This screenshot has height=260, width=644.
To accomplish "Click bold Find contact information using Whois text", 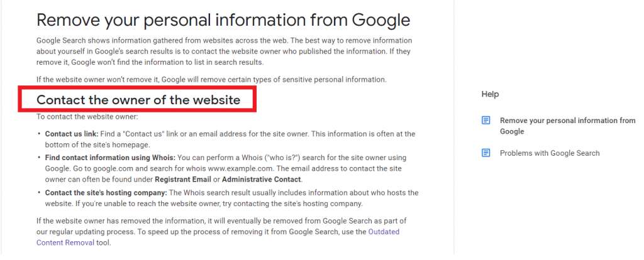I will [111, 158].
